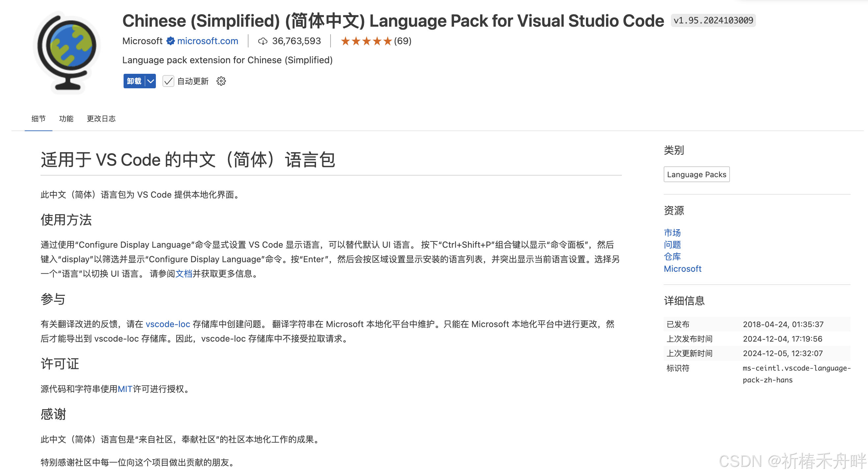This screenshot has width=868, height=475.
Task: Click the download count cloud icon
Action: pos(263,41)
